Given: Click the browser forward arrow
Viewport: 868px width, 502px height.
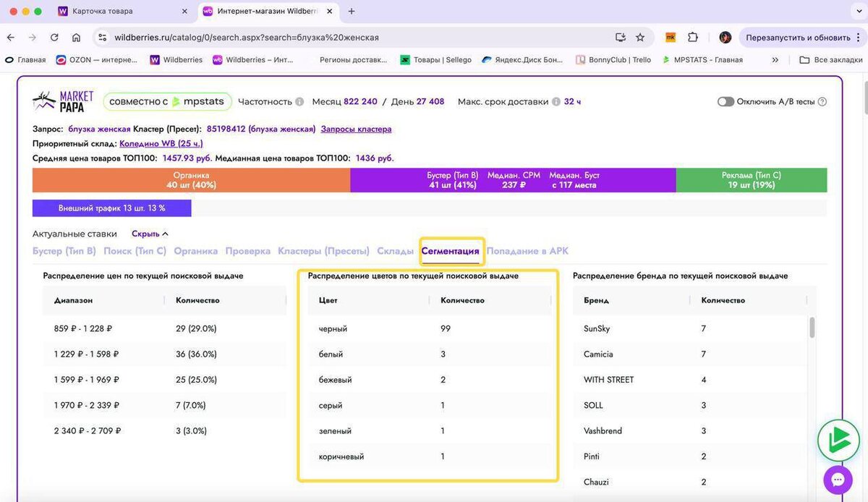Looking at the screenshot, I should [x=32, y=38].
